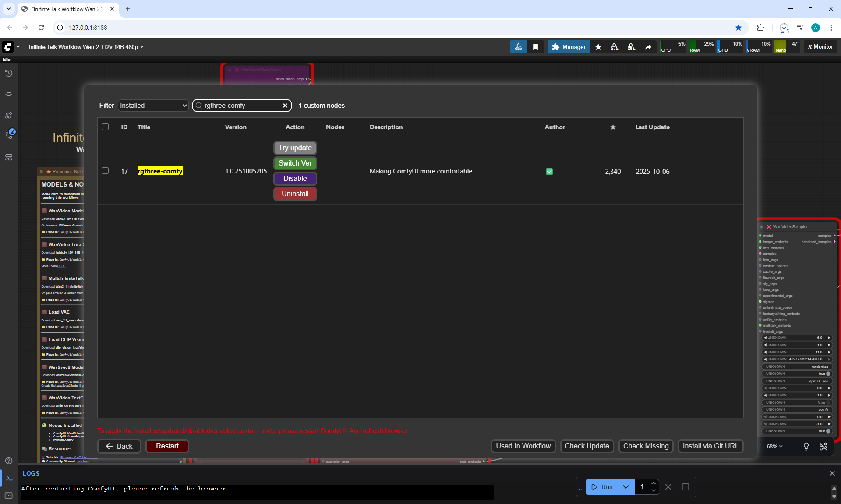Open the Installed filter dropdown
Screen dimensions: 841x504
153,106
